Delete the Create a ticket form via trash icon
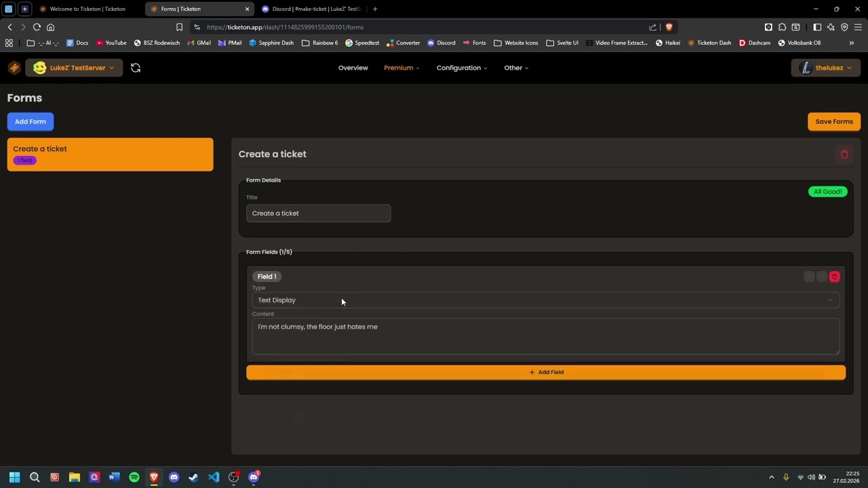The width and height of the screenshot is (868, 488). (x=844, y=155)
